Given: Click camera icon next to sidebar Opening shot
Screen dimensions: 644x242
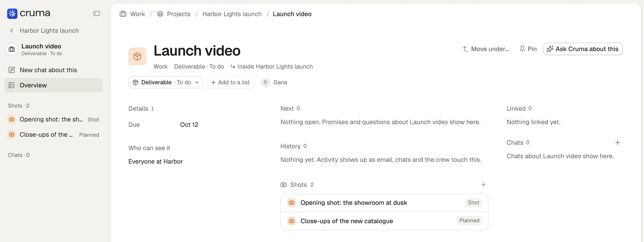Looking at the screenshot, I should click(12, 119).
